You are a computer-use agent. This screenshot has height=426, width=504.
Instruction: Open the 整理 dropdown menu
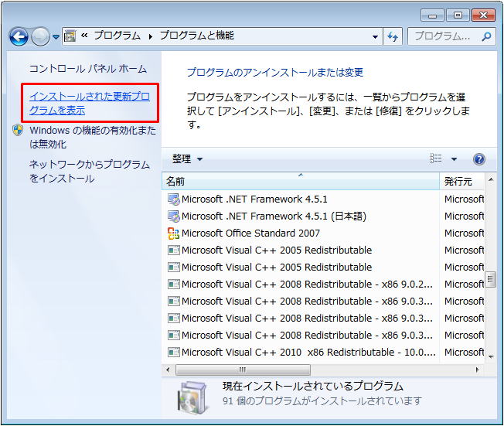pos(187,158)
